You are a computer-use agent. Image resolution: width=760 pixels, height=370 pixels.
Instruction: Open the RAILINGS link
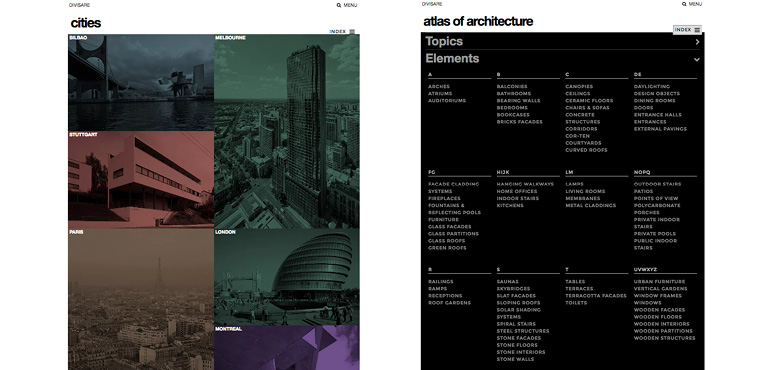[x=441, y=282]
